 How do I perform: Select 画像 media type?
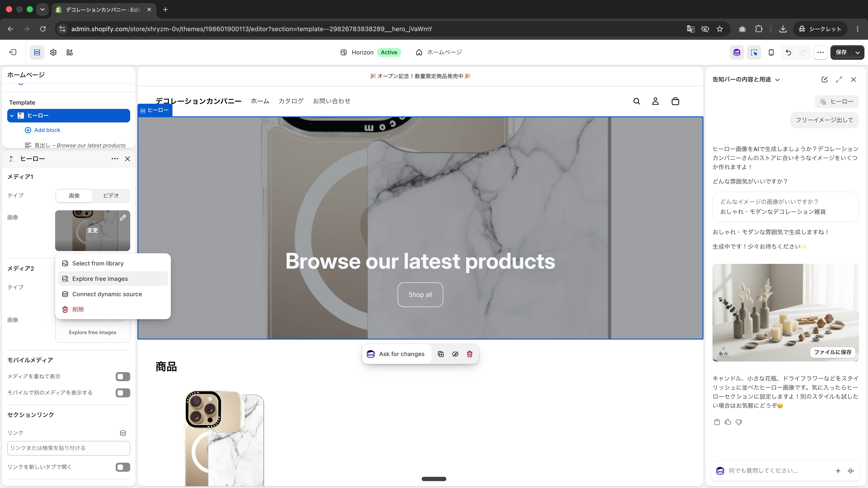(74, 196)
